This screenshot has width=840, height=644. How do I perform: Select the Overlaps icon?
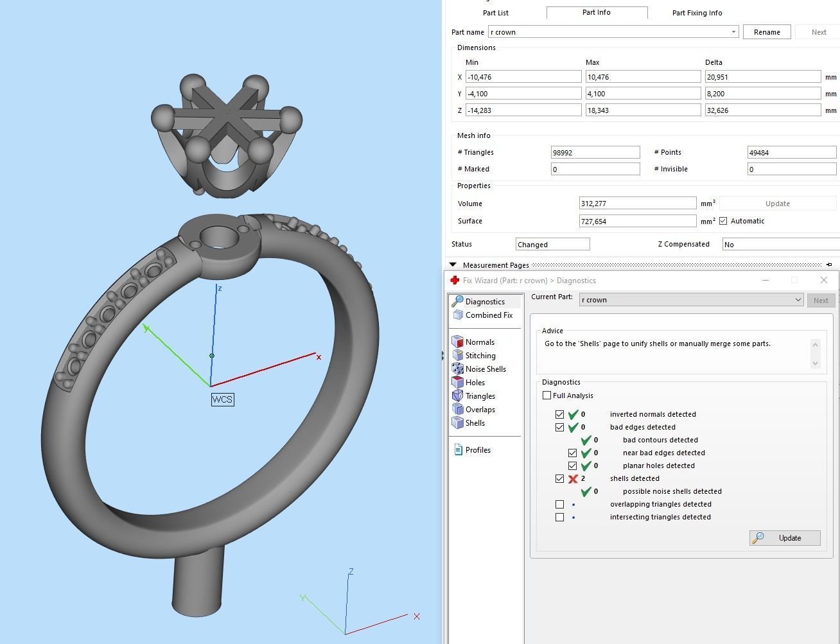[457, 409]
